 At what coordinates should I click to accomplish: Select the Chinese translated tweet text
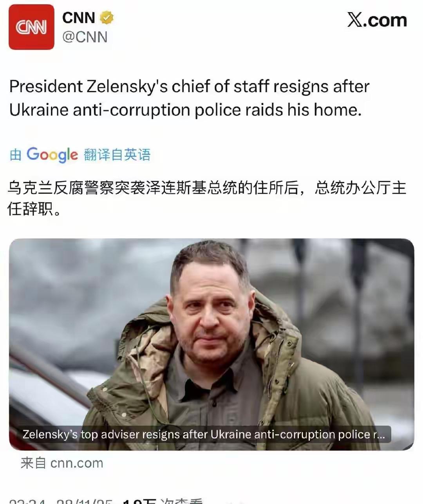pos(207,198)
